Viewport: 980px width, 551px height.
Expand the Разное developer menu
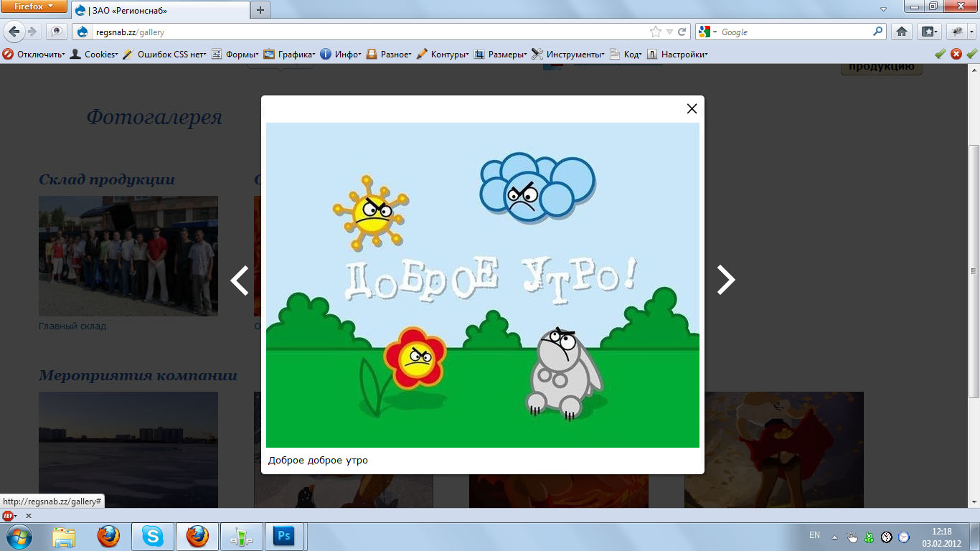point(390,54)
